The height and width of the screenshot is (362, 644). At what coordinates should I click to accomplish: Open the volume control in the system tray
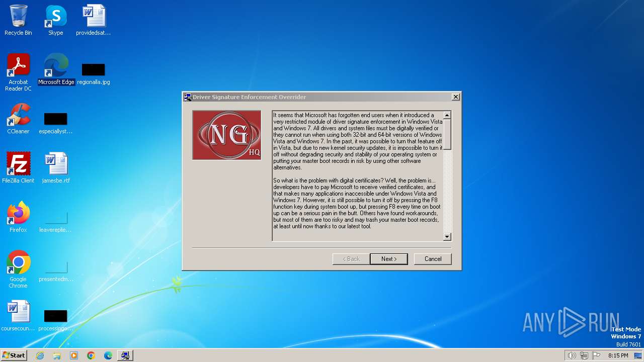[572, 355]
